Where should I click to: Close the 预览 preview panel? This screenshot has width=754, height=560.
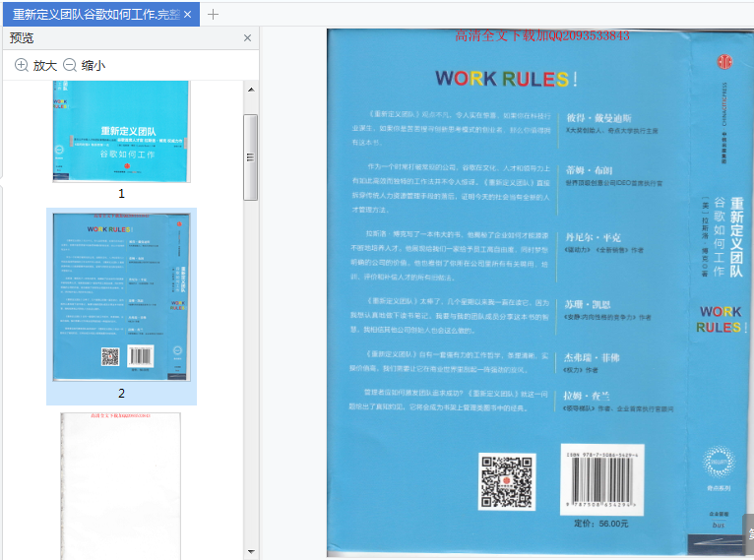tap(248, 38)
